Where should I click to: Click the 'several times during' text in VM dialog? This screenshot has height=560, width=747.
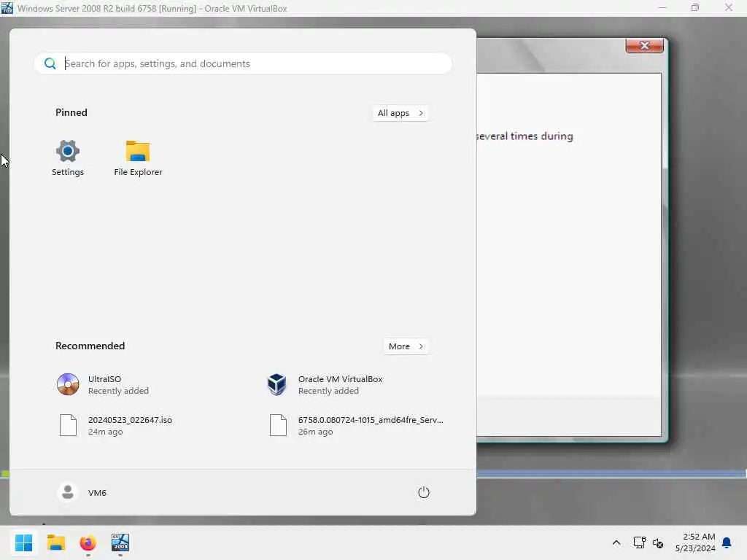525,136
